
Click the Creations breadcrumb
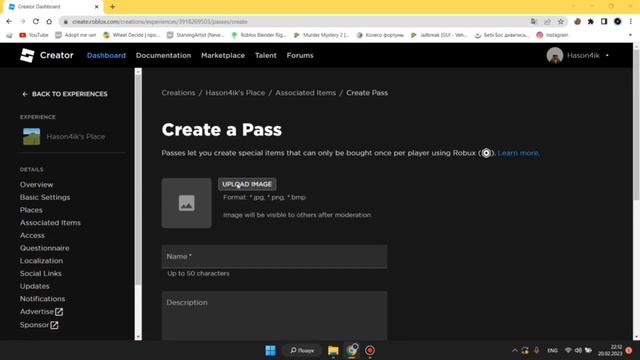[x=178, y=93]
